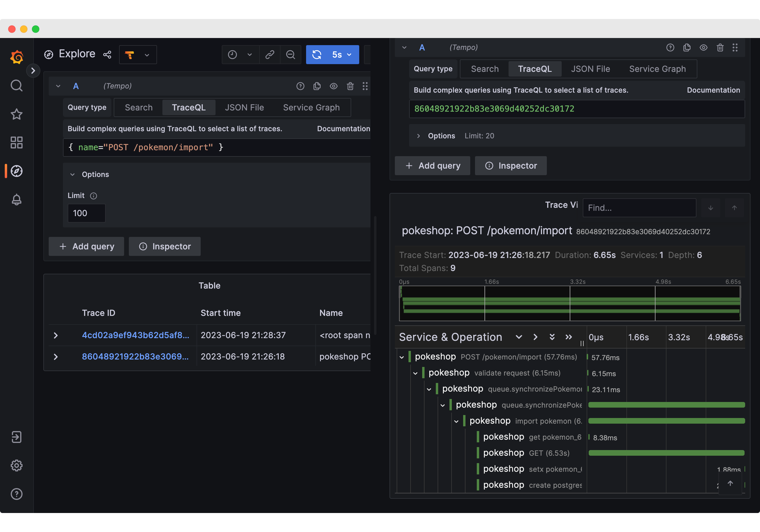The width and height of the screenshot is (760, 532).
Task: Collapse query A in the right pane
Action: tap(404, 48)
